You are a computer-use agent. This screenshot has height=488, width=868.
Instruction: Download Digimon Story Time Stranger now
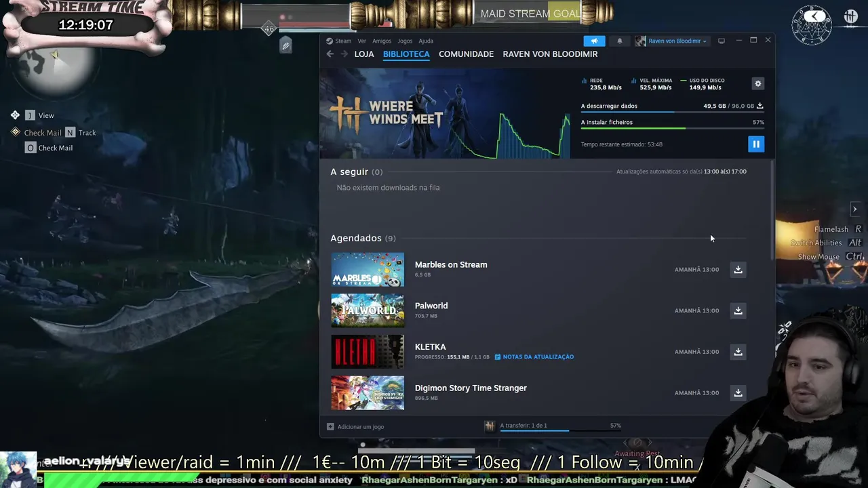coord(738,392)
